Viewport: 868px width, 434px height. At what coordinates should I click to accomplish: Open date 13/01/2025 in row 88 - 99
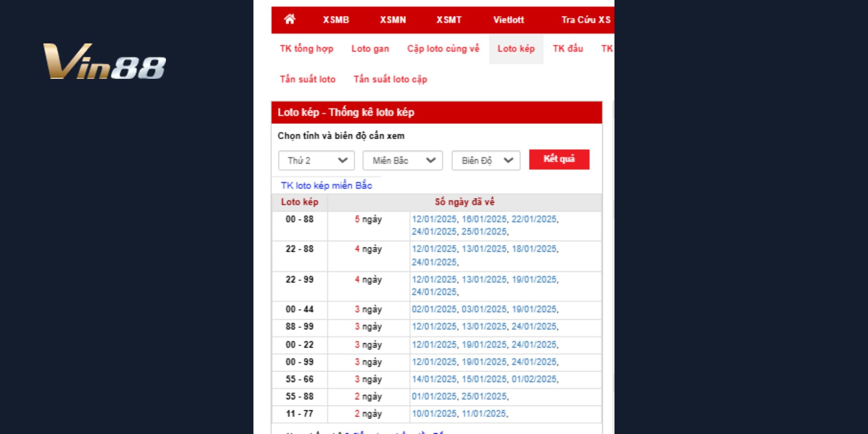pyautogui.click(x=484, y=327)
